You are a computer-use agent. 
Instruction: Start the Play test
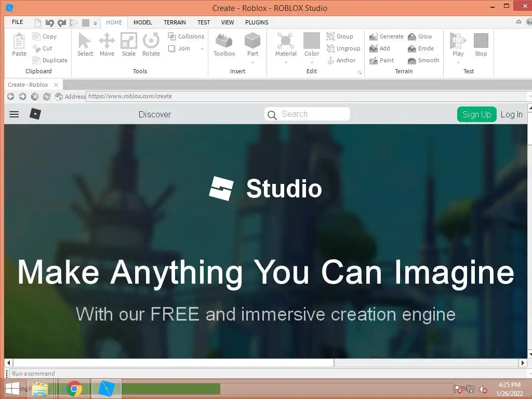coord(458,45)
